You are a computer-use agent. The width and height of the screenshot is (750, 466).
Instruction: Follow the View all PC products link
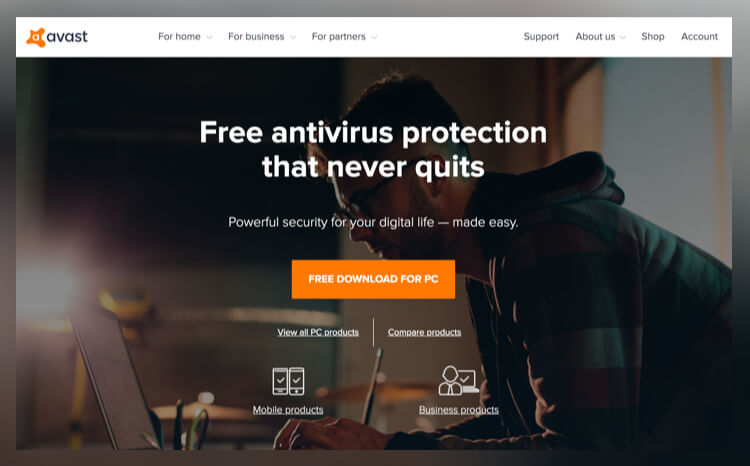pos(318,332)
